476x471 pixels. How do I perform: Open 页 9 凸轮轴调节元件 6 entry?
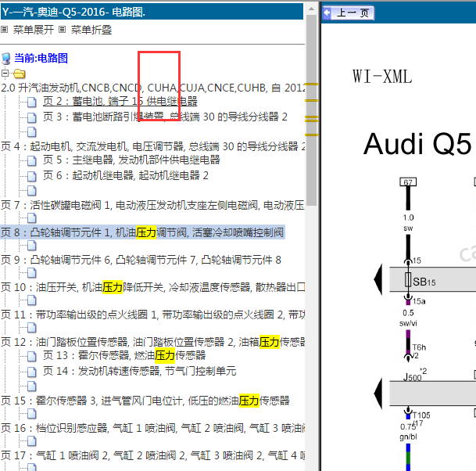click(141, 260)
